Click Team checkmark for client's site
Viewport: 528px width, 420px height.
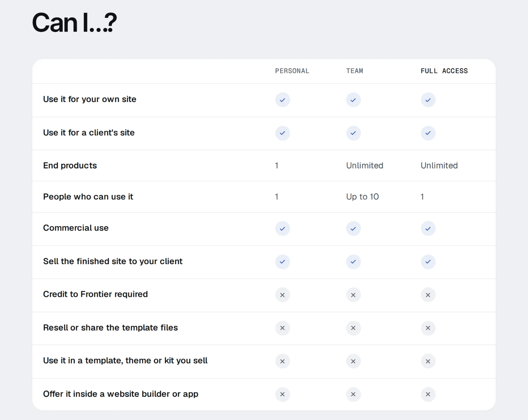[353, 133]
